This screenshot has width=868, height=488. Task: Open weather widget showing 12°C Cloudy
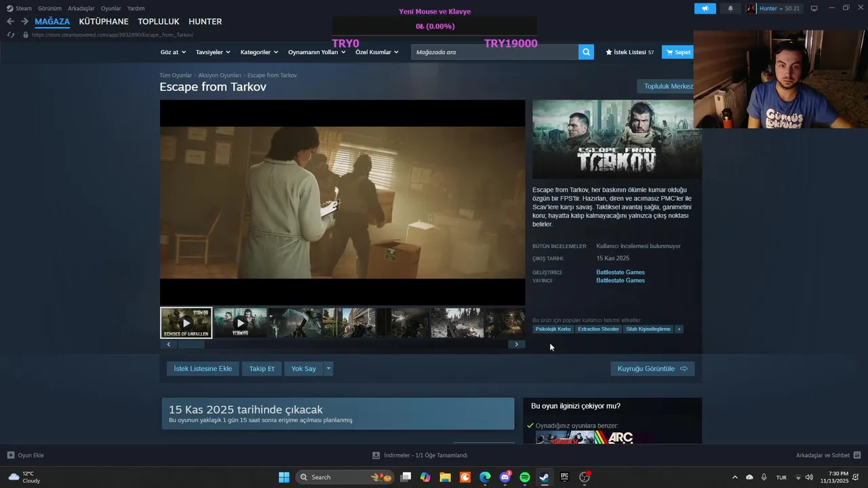coord(24,477)
